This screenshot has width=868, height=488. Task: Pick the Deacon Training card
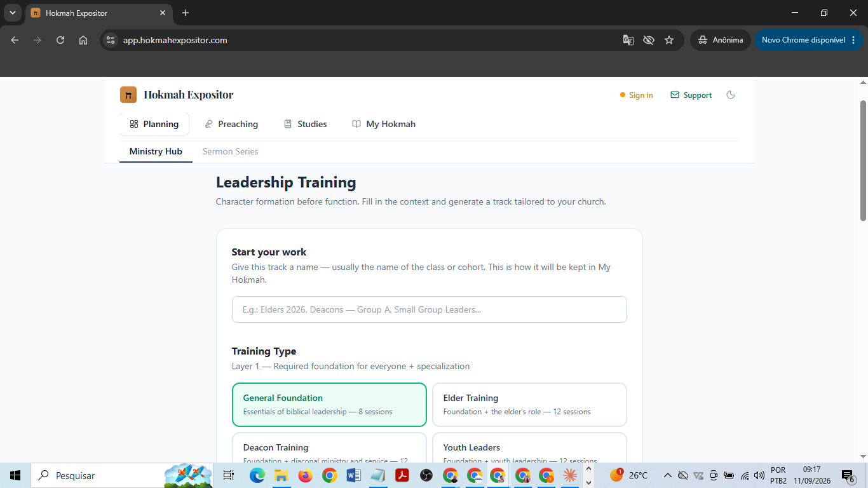(329, 448)
